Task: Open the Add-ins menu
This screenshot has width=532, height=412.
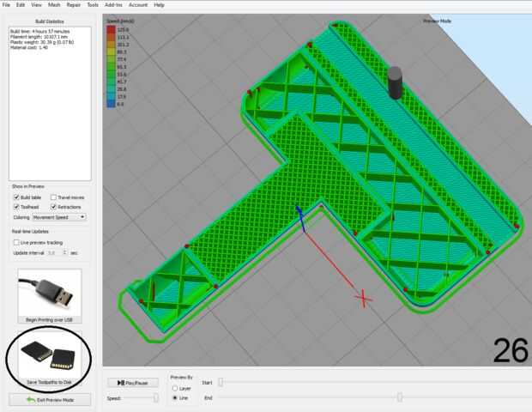Action: [113, 5]
